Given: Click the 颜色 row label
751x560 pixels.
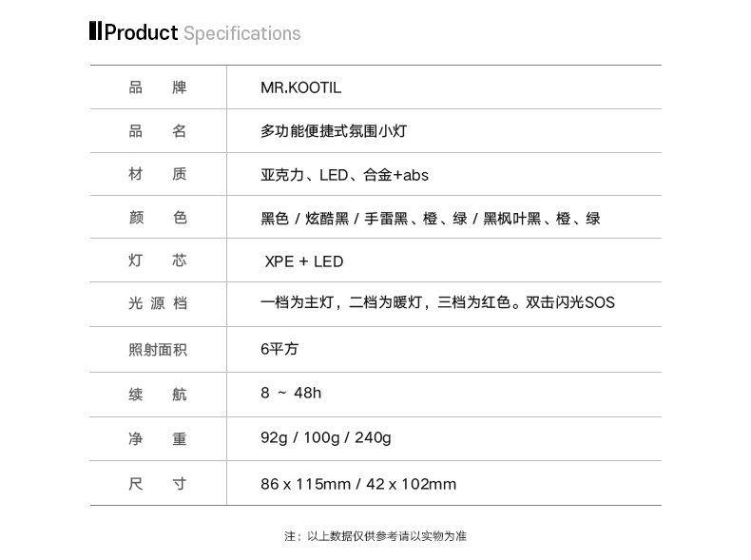Looking at the screenshot, I should click(x=158, y=219).
